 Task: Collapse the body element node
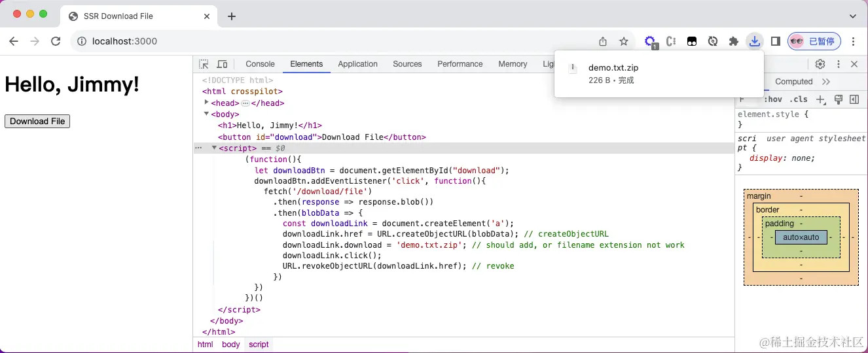206,114
